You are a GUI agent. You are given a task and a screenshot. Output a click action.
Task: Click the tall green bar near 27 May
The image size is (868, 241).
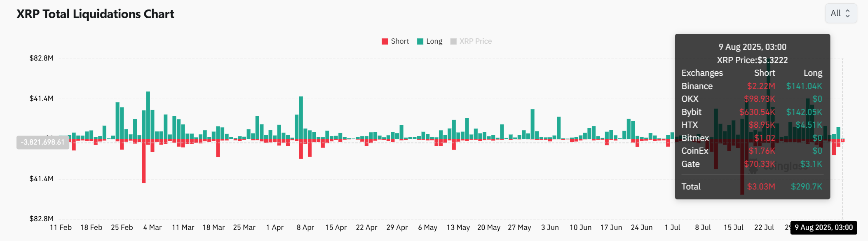click(x=533, y=124)
